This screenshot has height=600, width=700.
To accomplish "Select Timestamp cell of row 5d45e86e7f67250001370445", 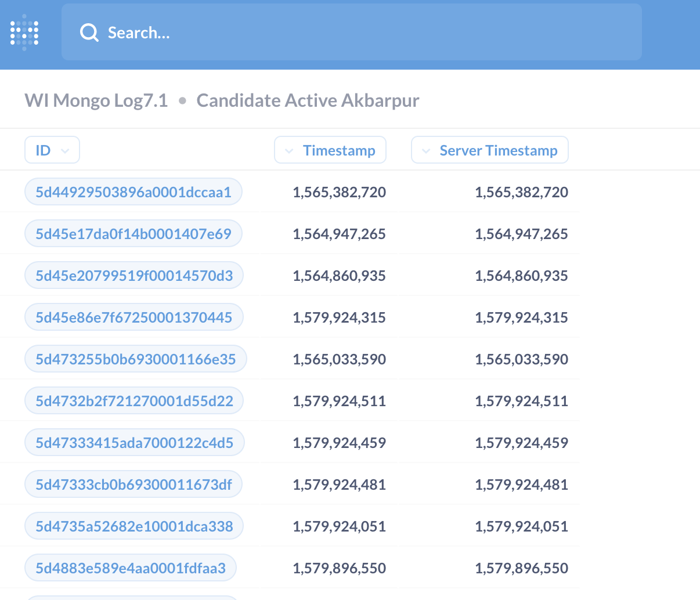I will coord(340,317).
